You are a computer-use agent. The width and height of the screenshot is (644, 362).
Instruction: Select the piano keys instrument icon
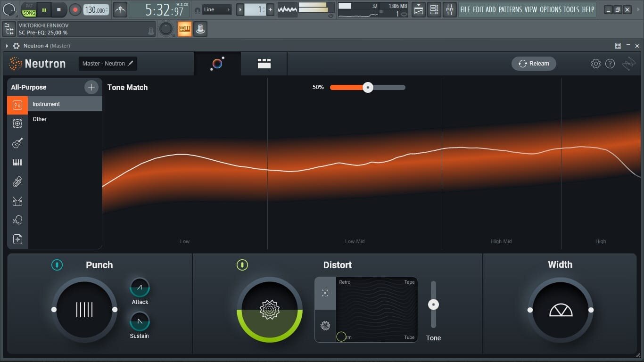pos(17,162)
